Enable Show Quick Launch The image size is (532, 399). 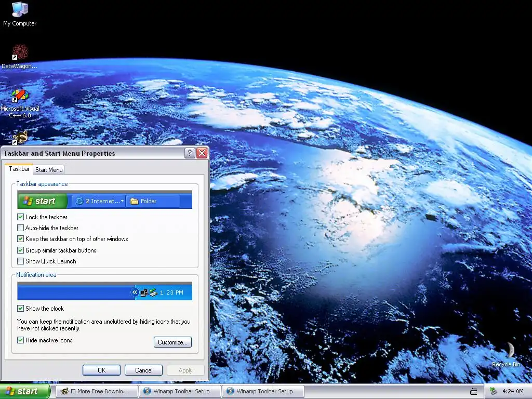(21, 261)
